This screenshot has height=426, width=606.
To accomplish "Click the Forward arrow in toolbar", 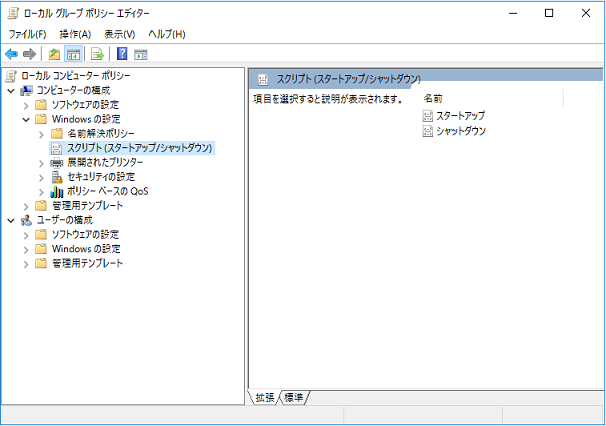I will click(29, 54).
